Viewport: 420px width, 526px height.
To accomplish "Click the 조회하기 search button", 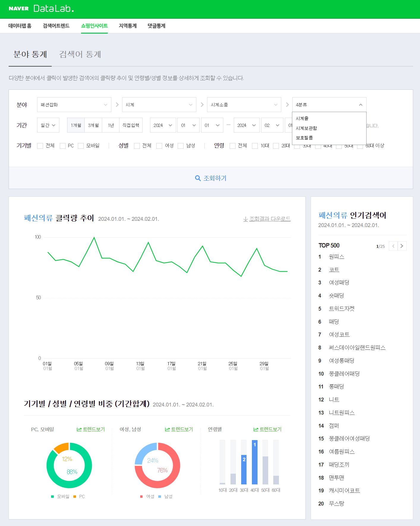I will tap(211, 178).
